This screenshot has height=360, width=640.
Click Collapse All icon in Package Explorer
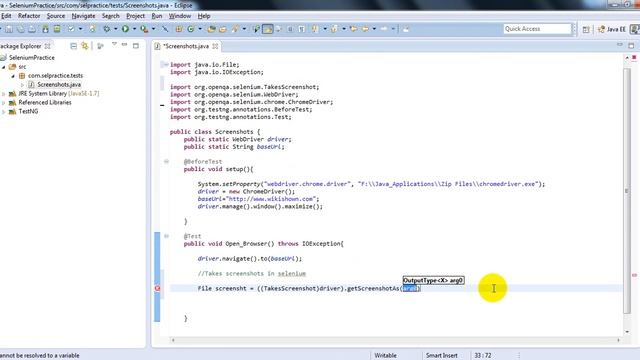(73, 46)
